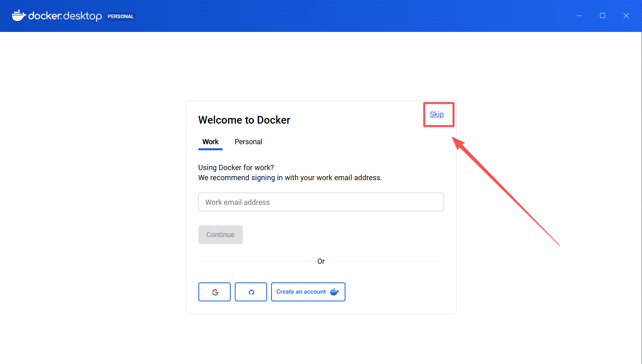Switch to the Work tab
The image size is (642, 364).
[210, 142]
